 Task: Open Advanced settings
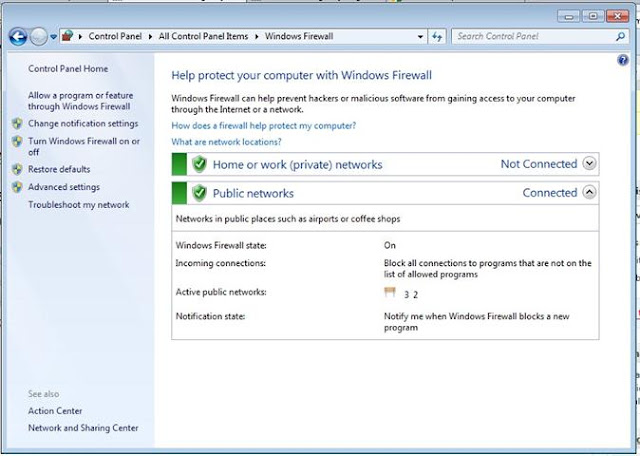[64, 187]
